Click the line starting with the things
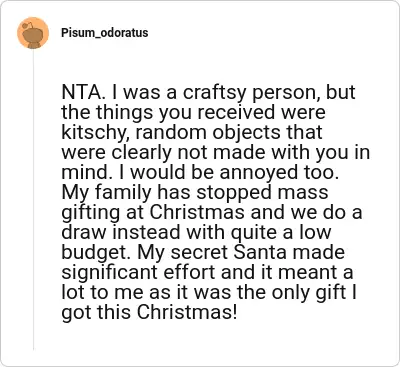Image resolution: width=400 pixels, height=367 pixels. [x=193, y=113]
